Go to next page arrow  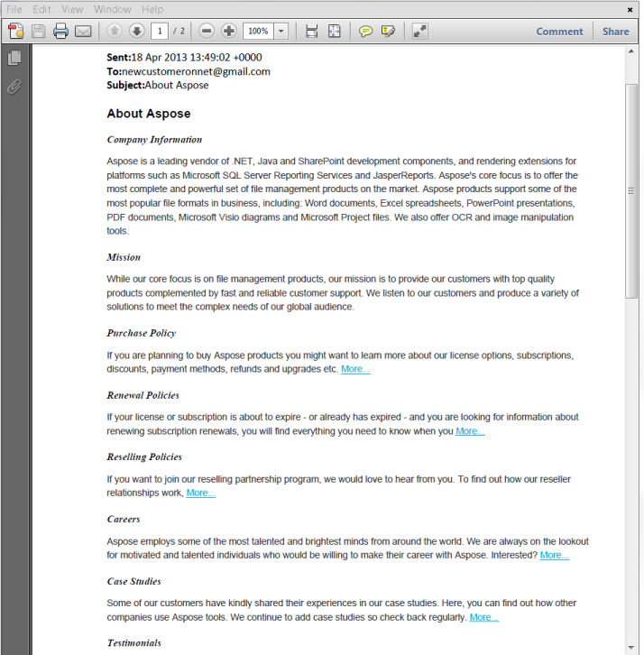(136, 31)
